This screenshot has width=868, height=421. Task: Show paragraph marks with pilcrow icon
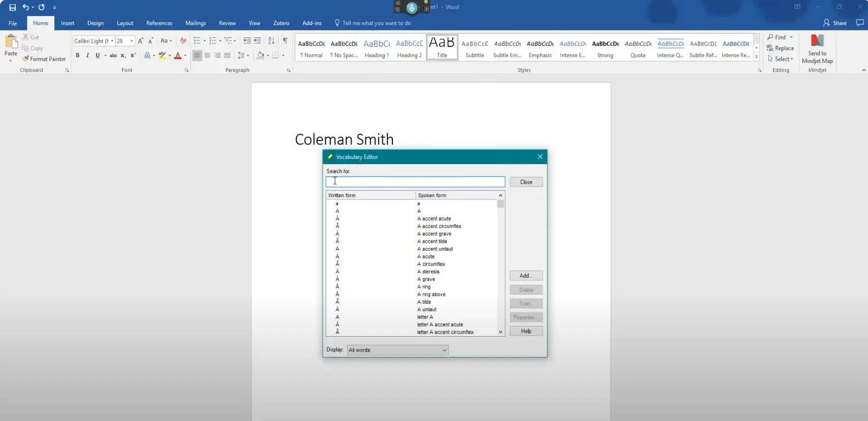point(285,41)
